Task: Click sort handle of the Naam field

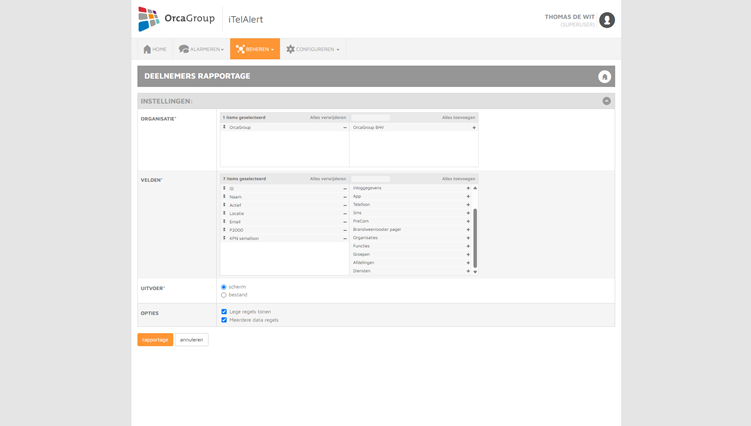Action: tap(224, 196)
